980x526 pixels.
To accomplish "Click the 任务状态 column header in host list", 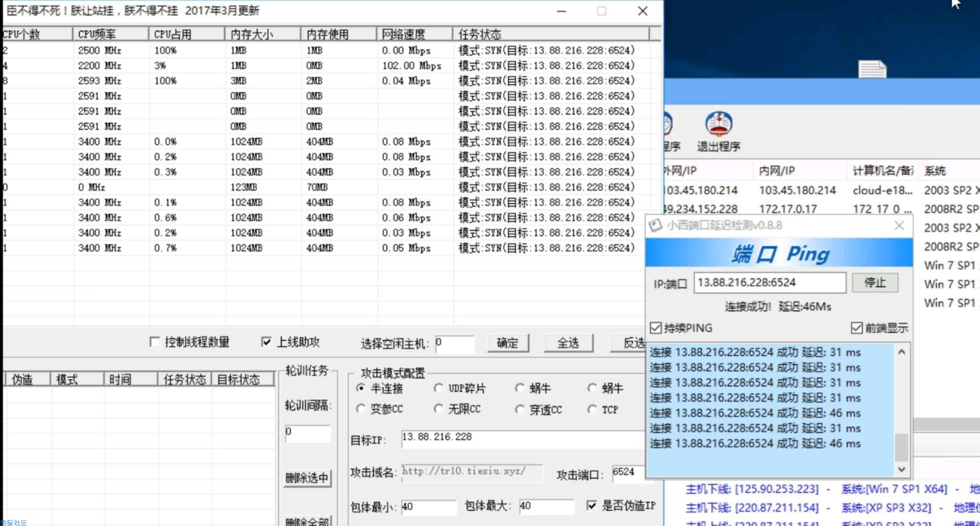I will pos(551,34).
